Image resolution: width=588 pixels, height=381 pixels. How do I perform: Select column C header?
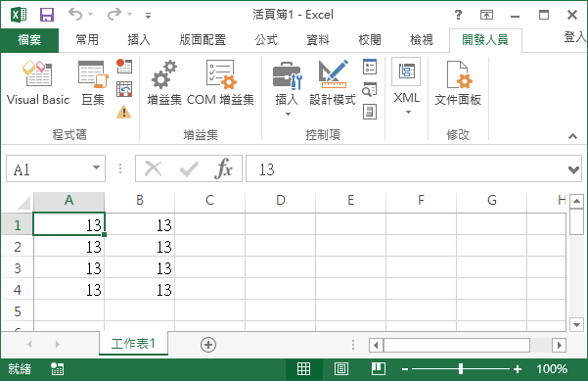[x=210, y=200]
